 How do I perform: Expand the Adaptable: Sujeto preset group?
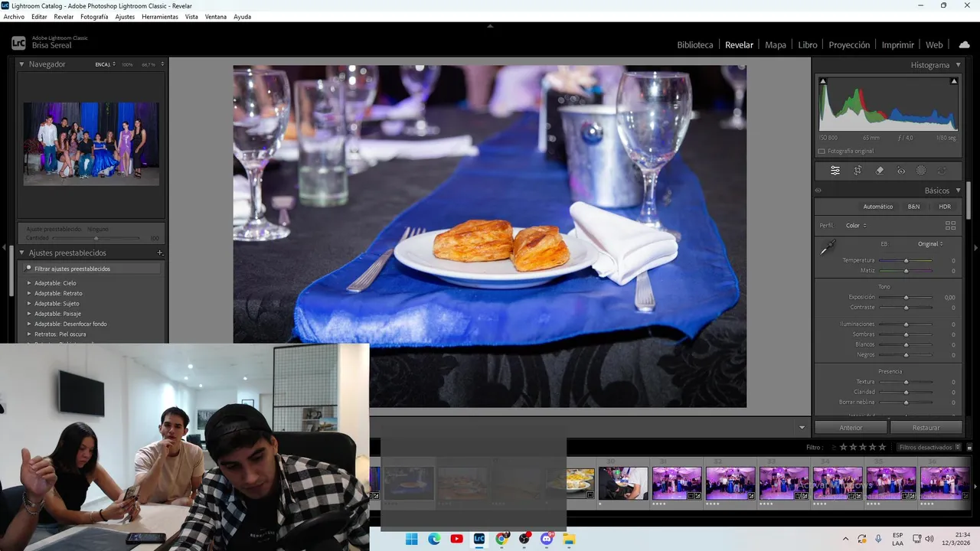tap(29, 303)
